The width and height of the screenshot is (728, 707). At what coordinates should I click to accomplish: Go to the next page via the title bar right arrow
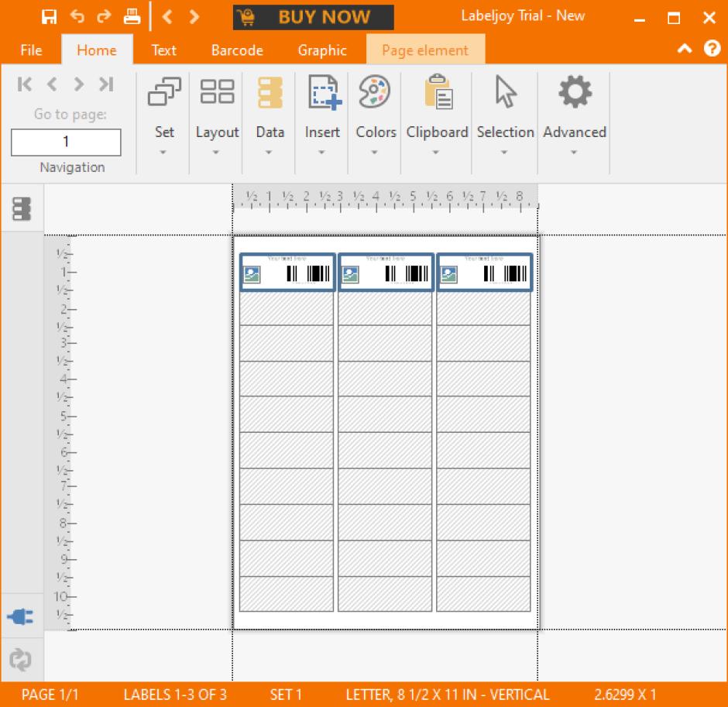click(x=194, y=17)
